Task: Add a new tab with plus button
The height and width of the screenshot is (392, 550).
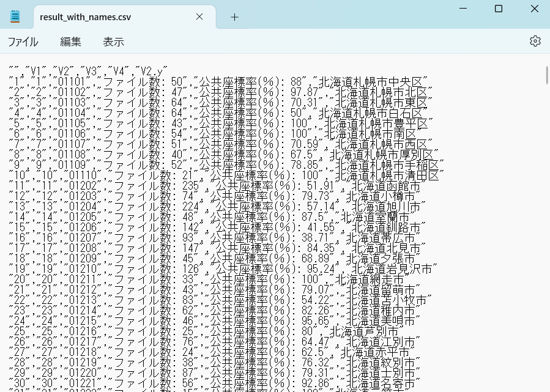Action: click(235, 17)
